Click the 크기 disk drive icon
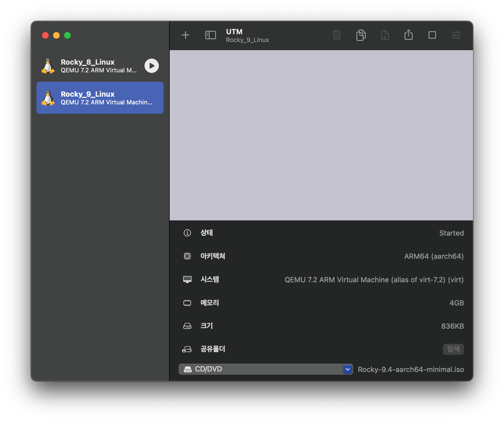This screenshot has height=422, width=504. pyautogui.click(x=187, y=326)
